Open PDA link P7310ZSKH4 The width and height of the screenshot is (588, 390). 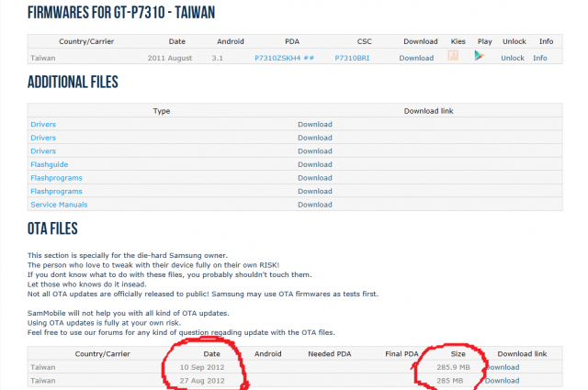[284, 58]
